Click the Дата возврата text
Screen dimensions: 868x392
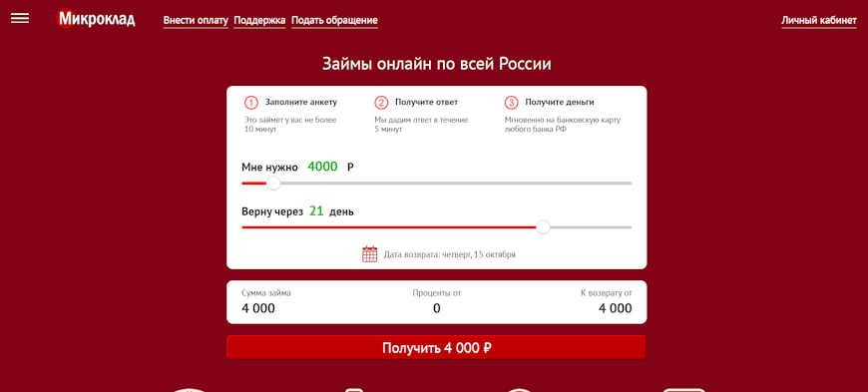(450, 254)
